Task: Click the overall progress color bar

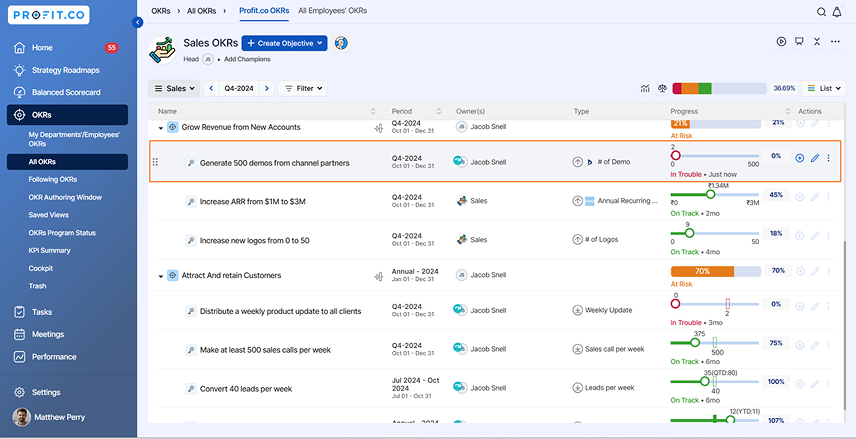Action: [x=720, y=88]
